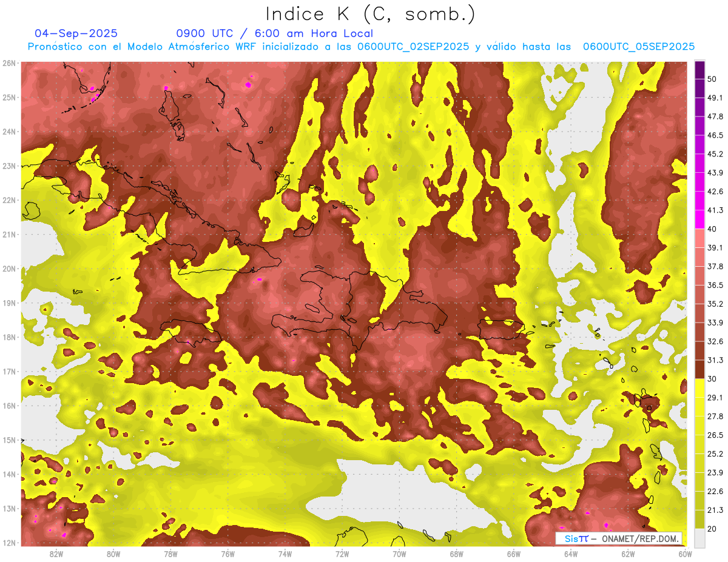Click the latitude axis label "20N"
728x562 pixels.
[8, 269]
